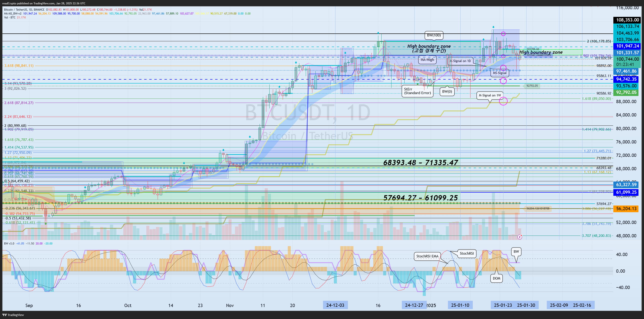The width and height of the screenshot is (644, 319).
Task: Click the 25-02-09 date marker
Action: pos(559,305)
